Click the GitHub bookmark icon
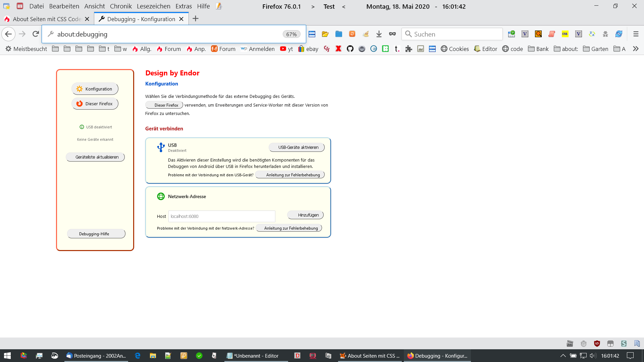This screenshot has height=362, width=644. pyautogui.click(x=350, y=49)
